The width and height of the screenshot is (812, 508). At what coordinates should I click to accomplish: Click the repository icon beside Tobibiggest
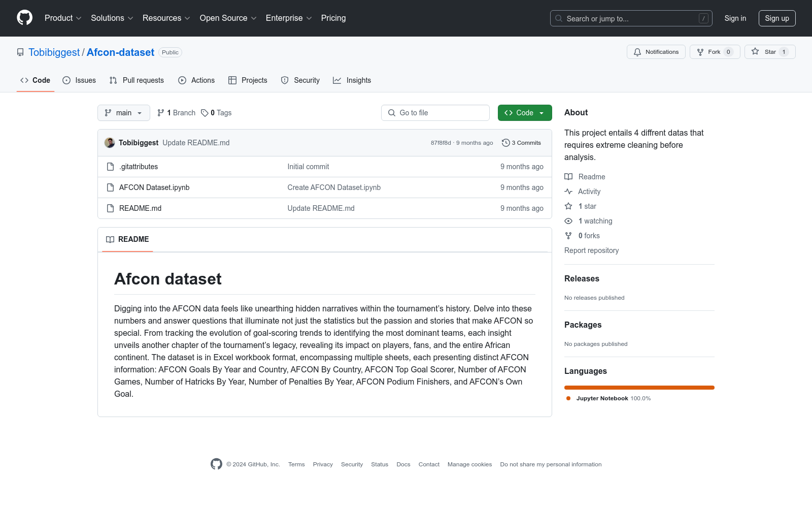point(20,52)
